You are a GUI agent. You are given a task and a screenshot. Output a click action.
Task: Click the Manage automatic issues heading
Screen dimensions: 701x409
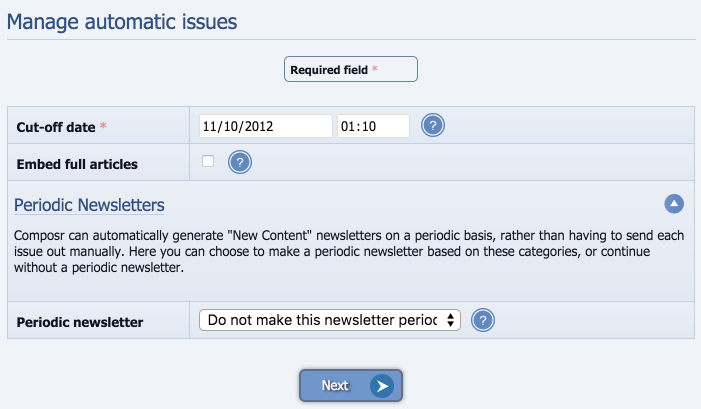coord(122,22)
